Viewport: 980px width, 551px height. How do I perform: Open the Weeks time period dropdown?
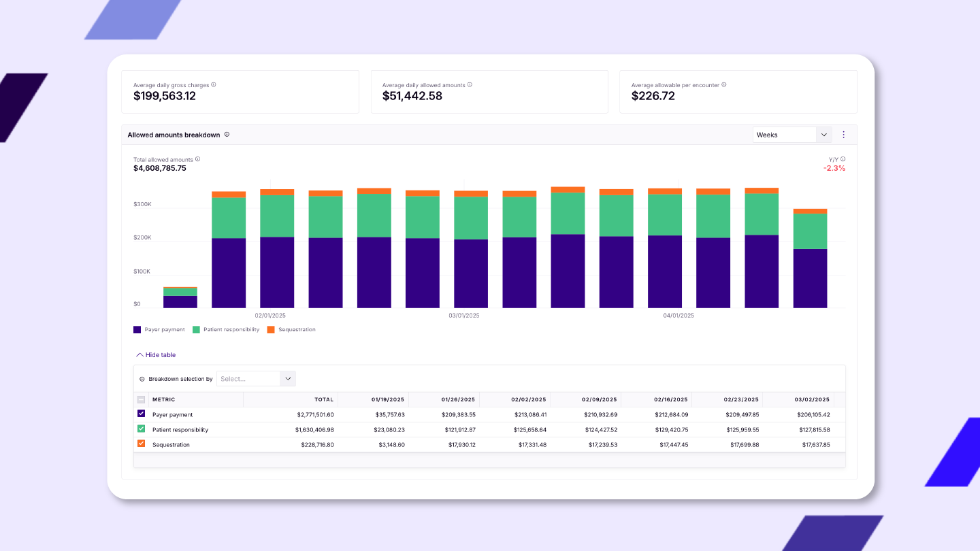pyautogui.click(x=791, y=135)
